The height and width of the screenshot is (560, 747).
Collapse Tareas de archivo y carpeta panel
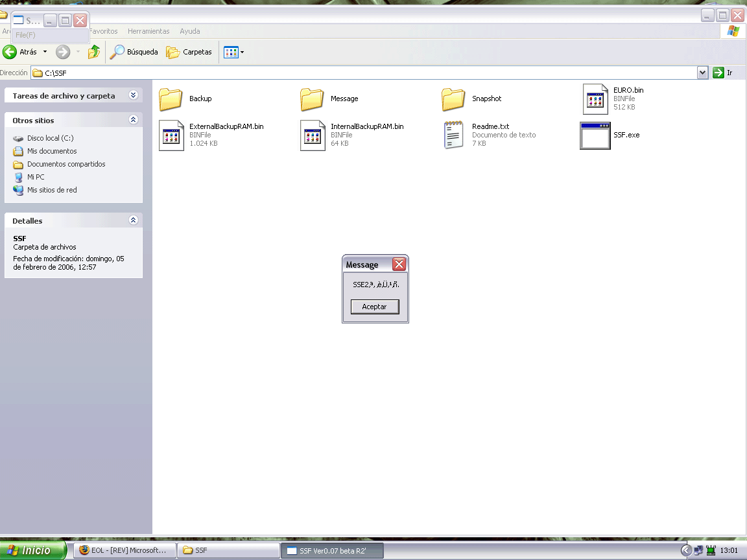coord(134,95)
